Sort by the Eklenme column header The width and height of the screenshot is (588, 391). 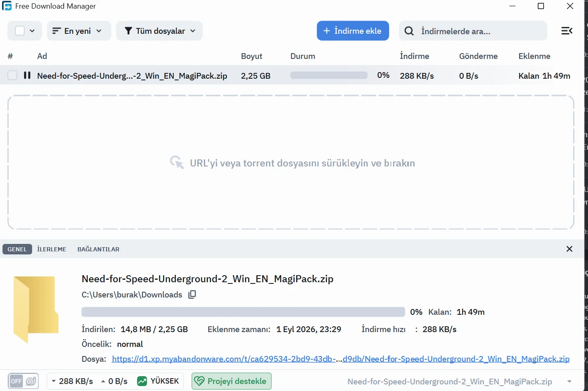(534, 56)
